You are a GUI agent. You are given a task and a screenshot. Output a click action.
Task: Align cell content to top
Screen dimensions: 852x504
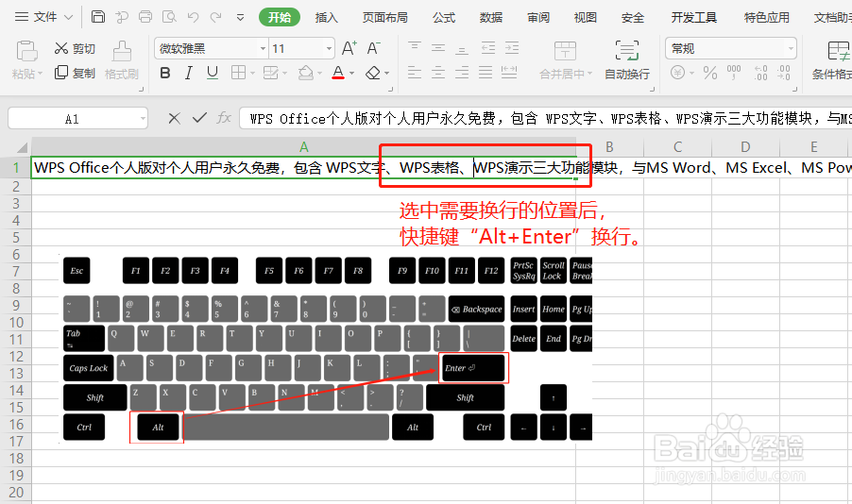tap(415, 48)
